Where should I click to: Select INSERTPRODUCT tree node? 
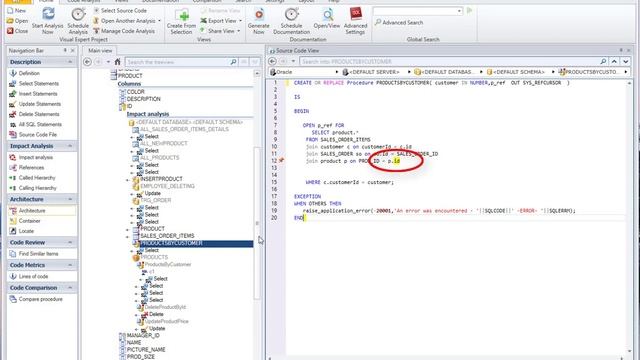[162, 179]
